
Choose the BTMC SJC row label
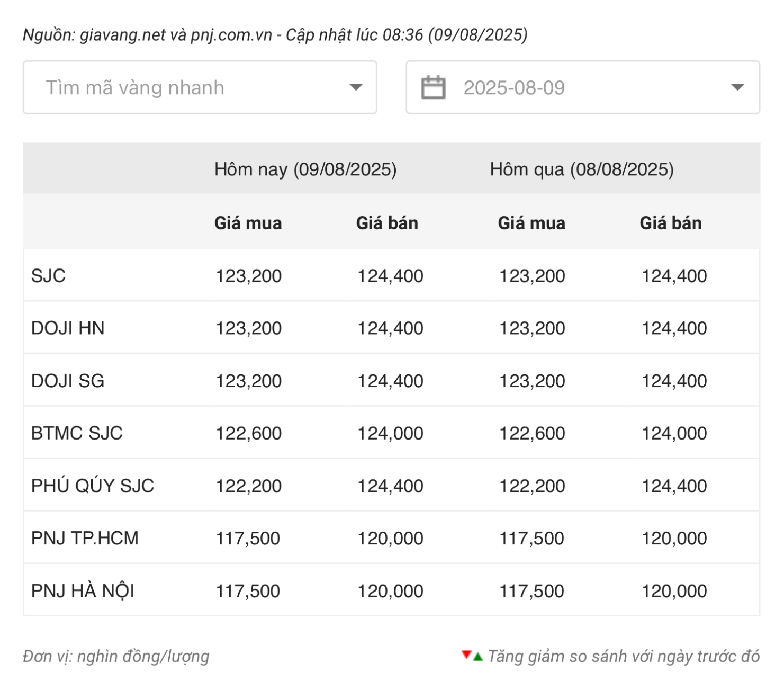click(x=77, y=433)
